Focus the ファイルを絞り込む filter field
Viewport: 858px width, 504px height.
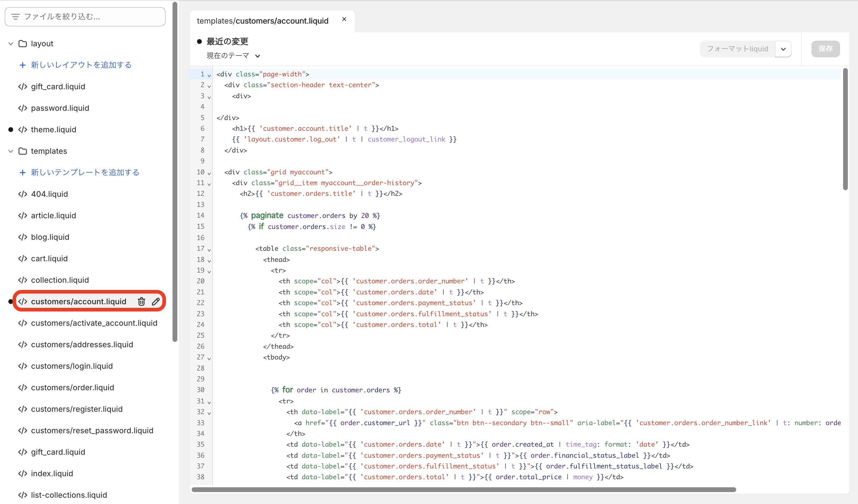tap(85, 16)
